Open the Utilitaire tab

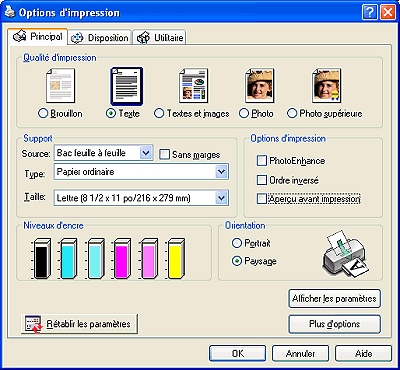(x=160, y=38)
